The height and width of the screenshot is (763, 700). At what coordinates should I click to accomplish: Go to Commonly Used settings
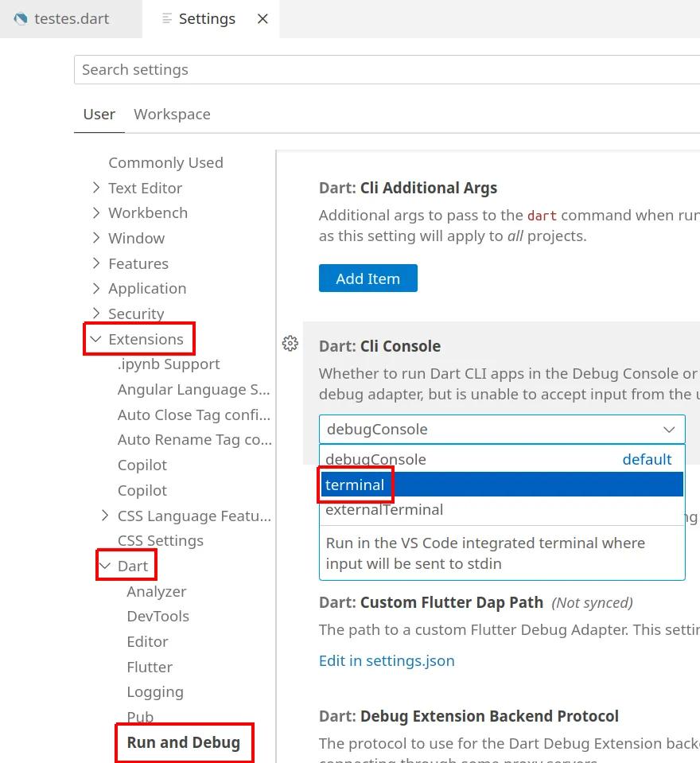[166, 162]
